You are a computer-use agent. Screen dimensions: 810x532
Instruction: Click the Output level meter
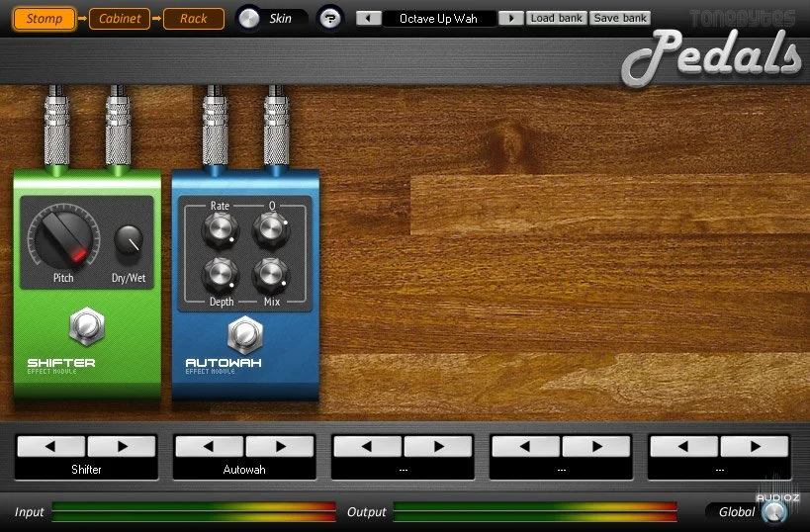click(x=535, y=511)
